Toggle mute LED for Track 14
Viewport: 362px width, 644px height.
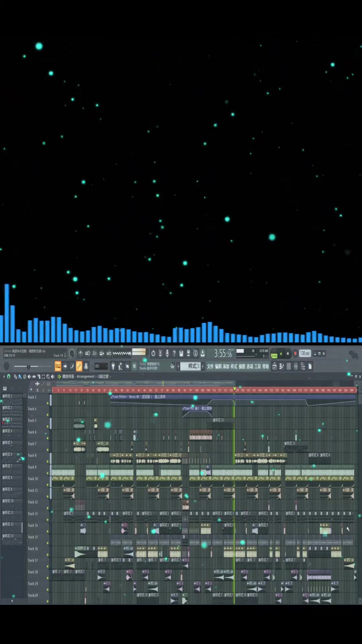tap(48, 532)
